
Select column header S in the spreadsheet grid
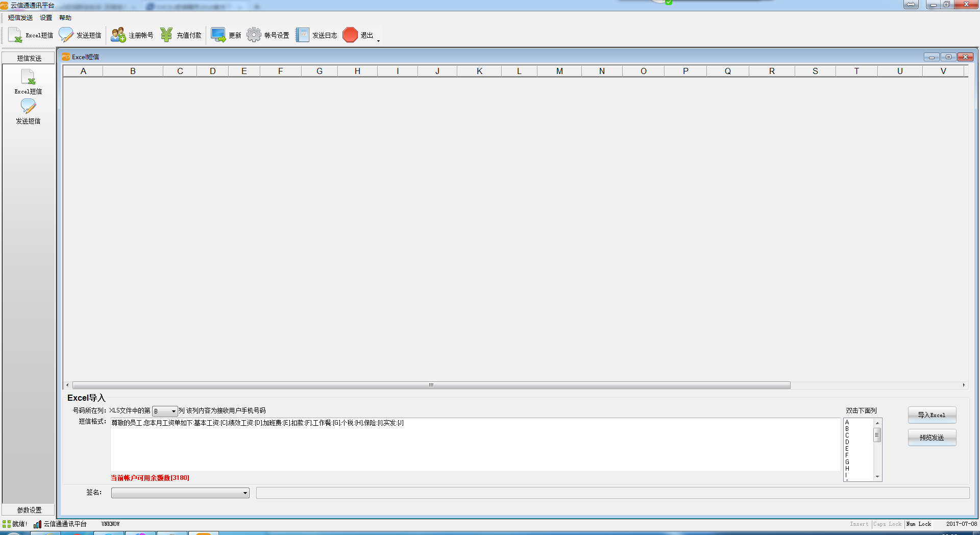tap(815, 71)
